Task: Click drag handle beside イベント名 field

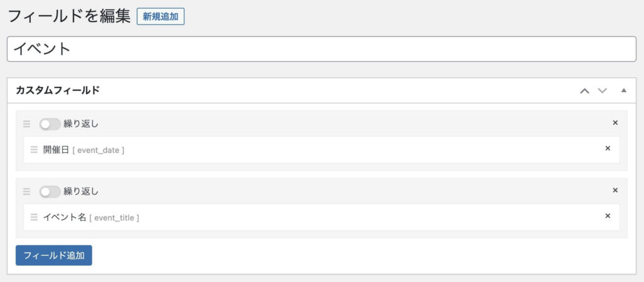Action: point(34,217)
